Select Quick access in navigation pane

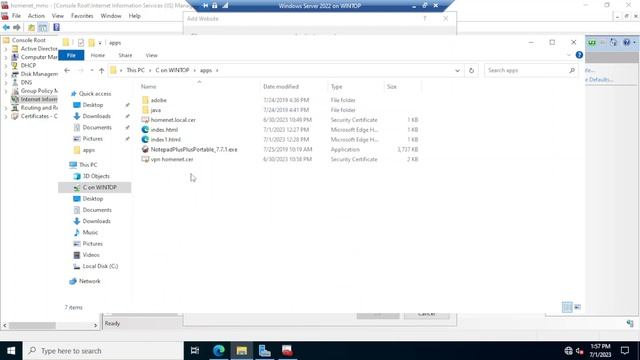[95, 93]
